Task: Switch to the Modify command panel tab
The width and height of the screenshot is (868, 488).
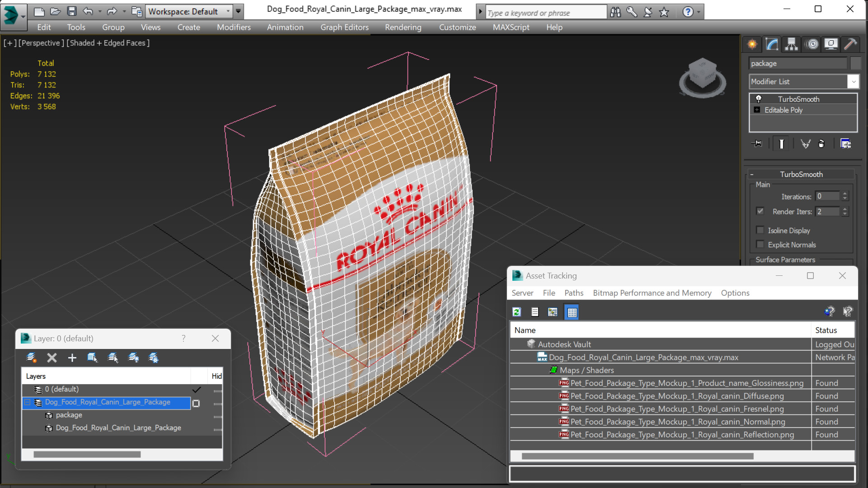Action: click(772, 44)
